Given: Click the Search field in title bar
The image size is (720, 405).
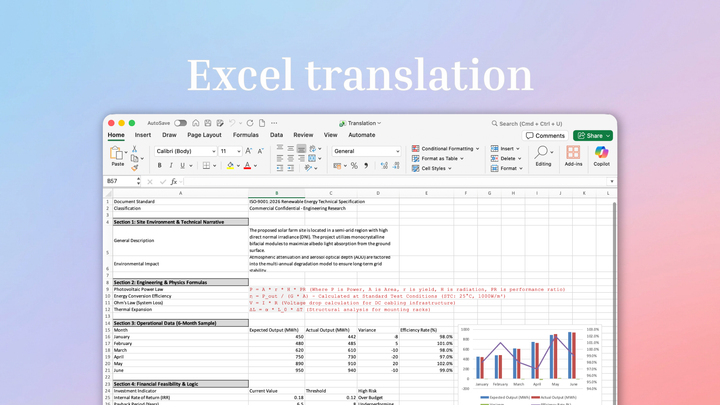Looking at the screenshot, I should pos(527,124).
